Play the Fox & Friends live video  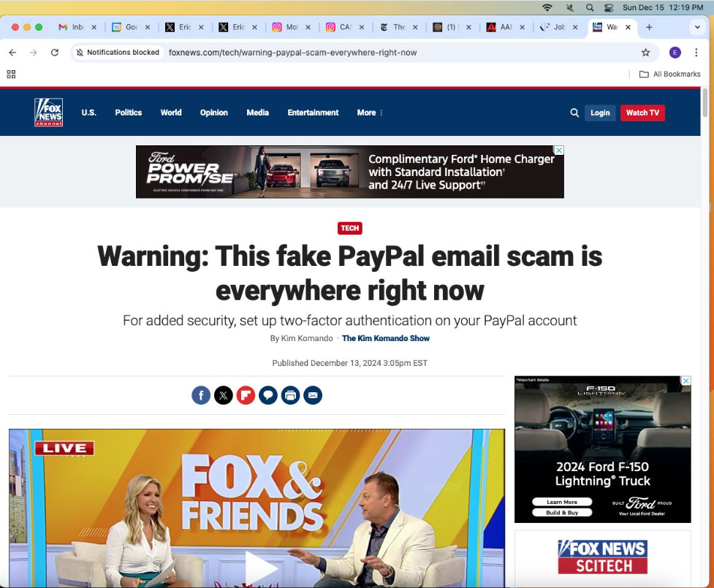click(262, 568)
